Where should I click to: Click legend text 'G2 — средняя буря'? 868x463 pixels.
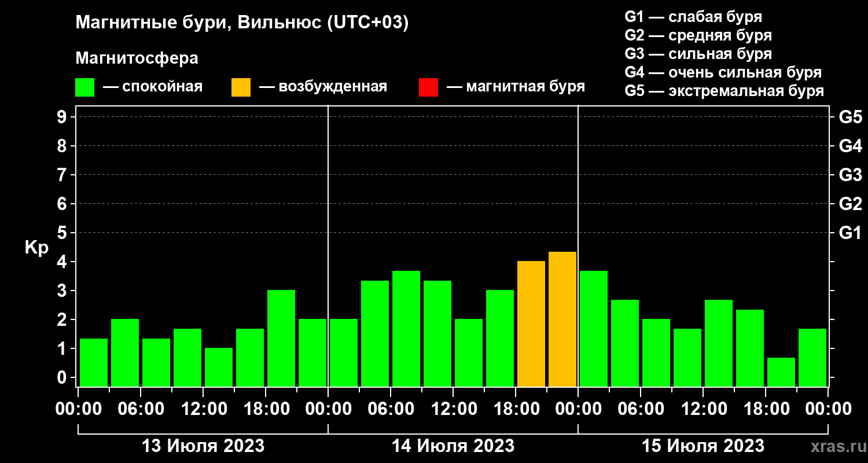coord(698,35)
